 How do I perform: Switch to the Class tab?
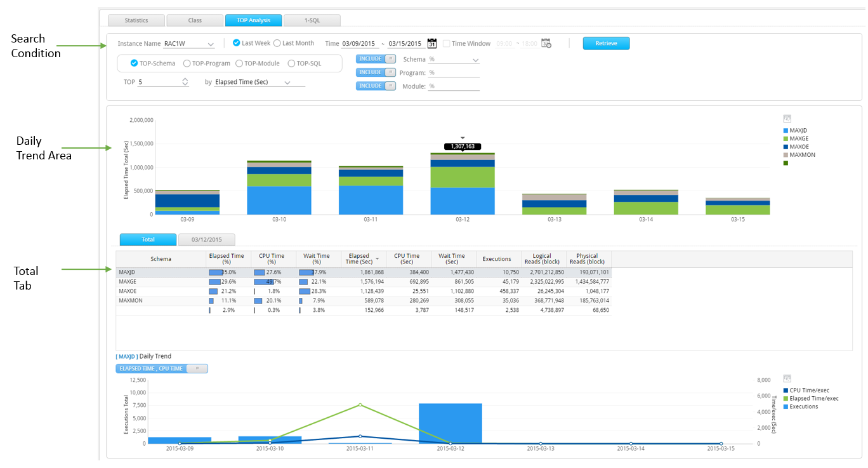(x=195, y=20)
